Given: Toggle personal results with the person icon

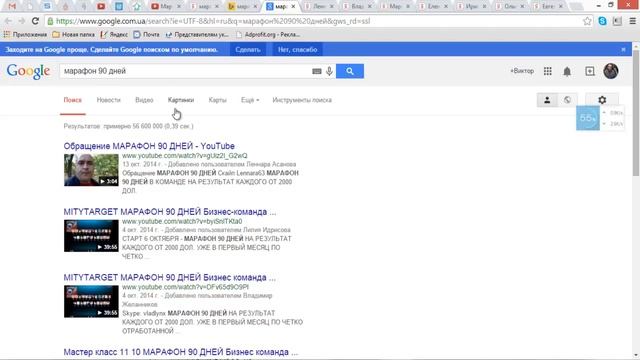Looking at the screenshot, I should click(547, 100).
